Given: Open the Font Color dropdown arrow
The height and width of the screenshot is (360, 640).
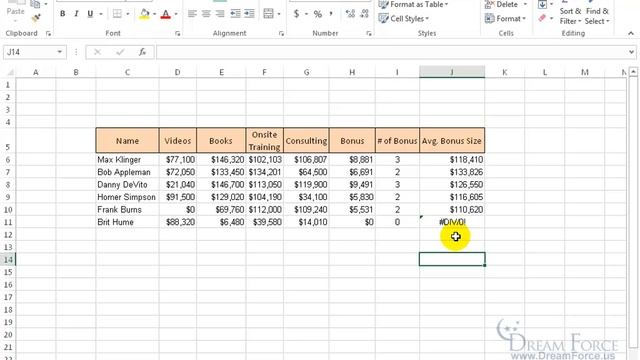Looking at the screenshot, I should coord(176,14).
